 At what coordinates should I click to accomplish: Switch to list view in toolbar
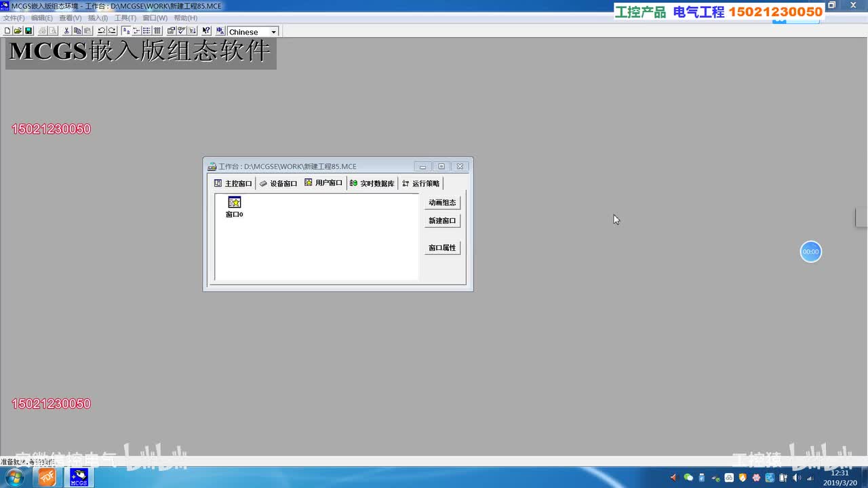coord(146,31)
